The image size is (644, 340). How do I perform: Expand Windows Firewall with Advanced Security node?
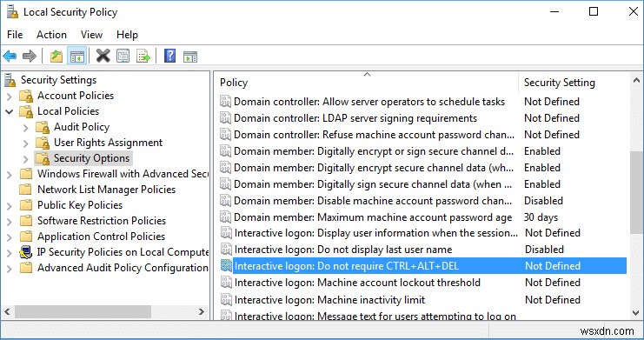pyautogui.click(x=10, y=174)
